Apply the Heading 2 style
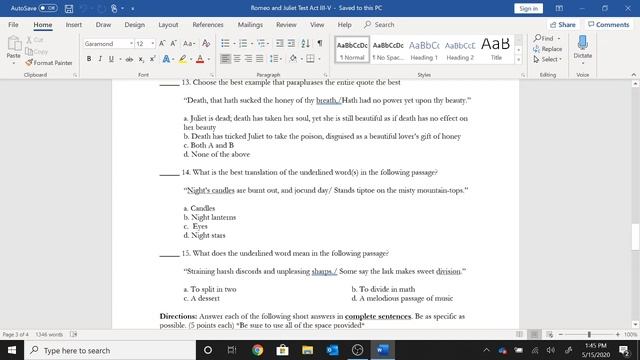 [x=460, y=50]
